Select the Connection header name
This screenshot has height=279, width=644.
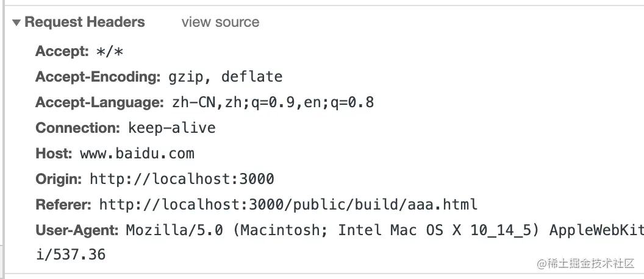coord(78,129)
